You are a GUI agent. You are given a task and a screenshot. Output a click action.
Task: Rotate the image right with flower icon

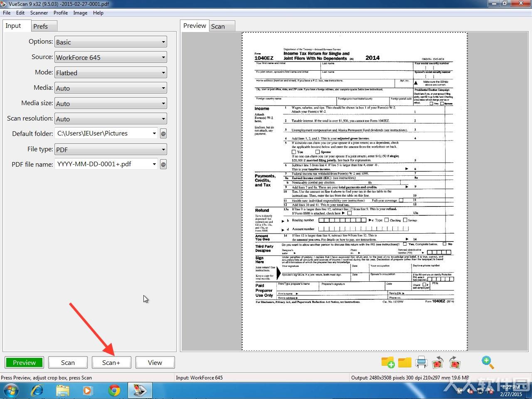[x=455, y=362]
